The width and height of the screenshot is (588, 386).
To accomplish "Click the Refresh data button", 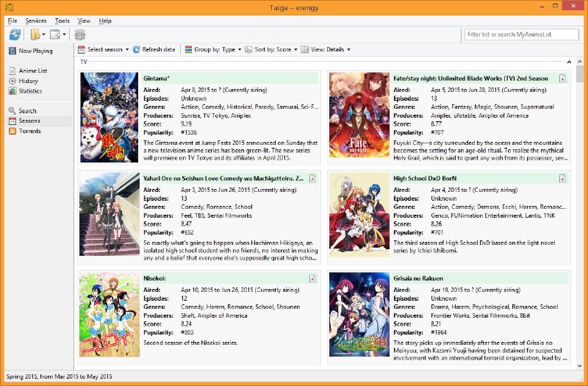I will (154, 49).
